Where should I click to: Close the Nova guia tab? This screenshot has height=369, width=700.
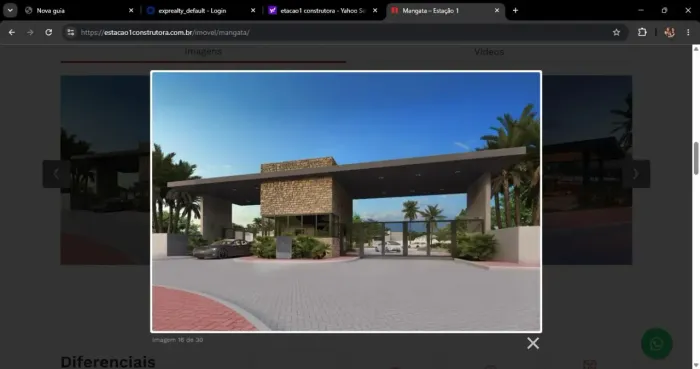click(131, 10)
